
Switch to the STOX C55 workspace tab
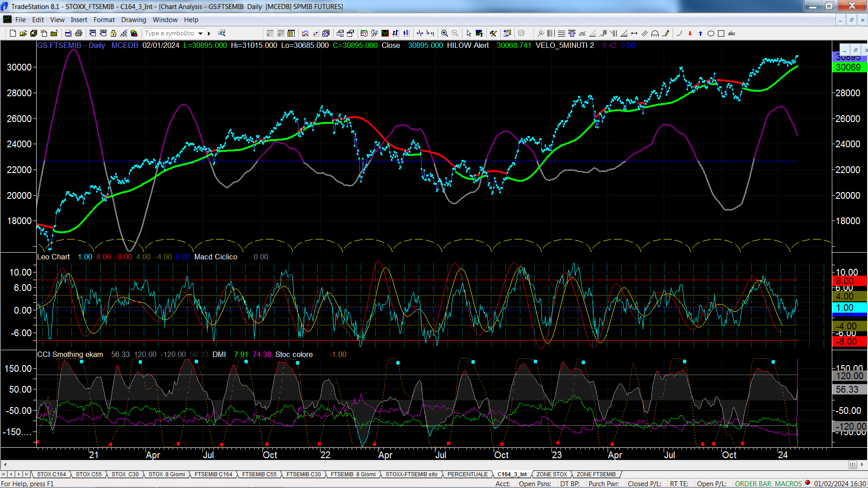tap(89, 474)
